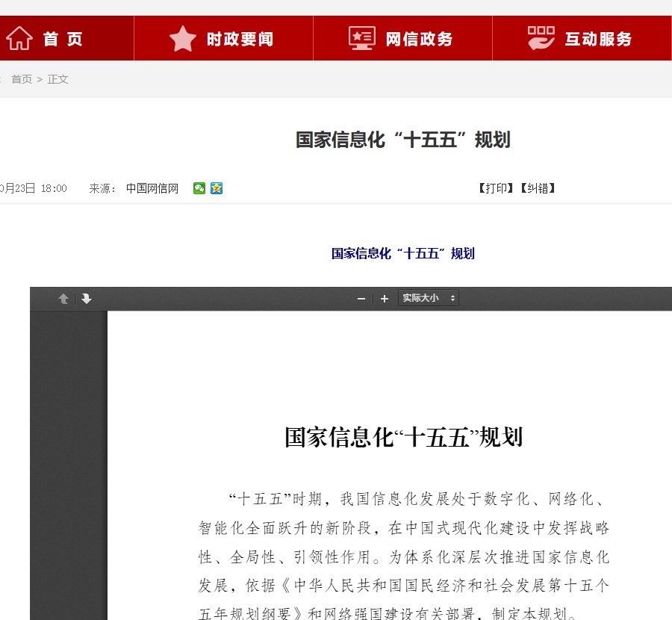Zoom out the PDF with minus button
The image size is (672, 620).
point(361,299)
